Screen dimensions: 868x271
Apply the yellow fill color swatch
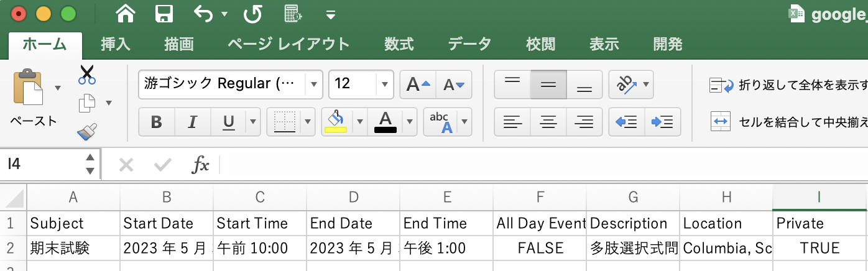[x=336, y=122]
